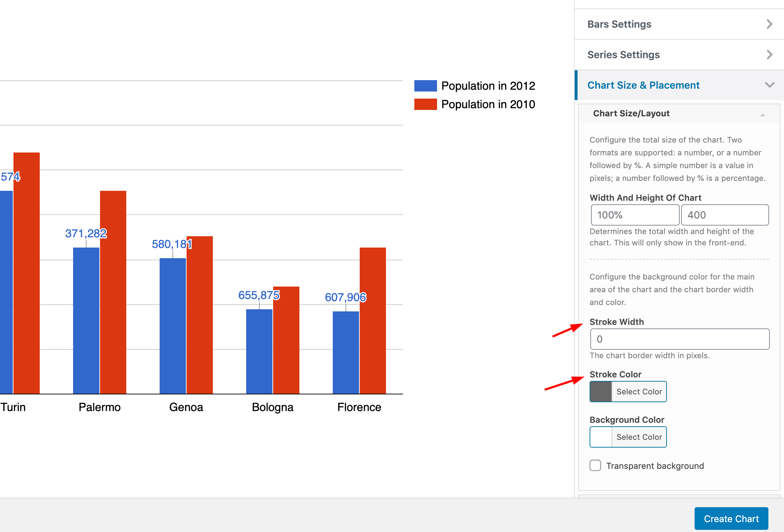Collapse Chart Size/Layout with the small triangle

(762, 115)
